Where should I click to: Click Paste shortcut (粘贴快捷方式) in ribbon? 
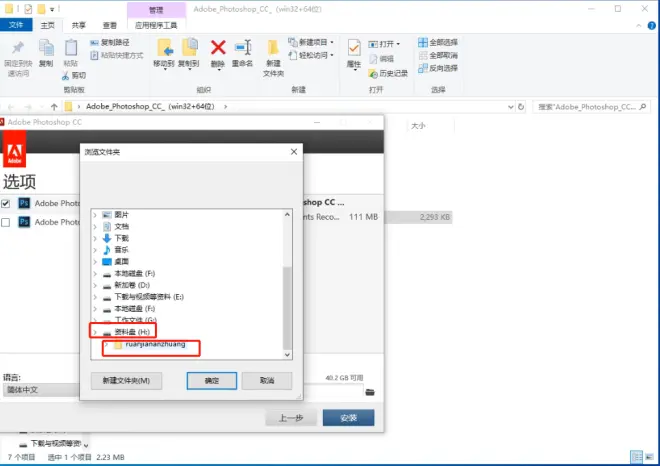(117, 55)
